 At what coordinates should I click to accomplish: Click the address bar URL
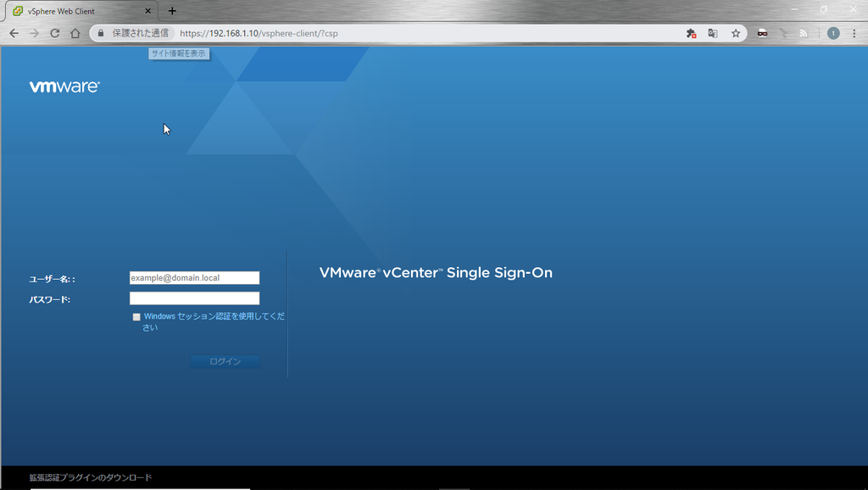259,33
